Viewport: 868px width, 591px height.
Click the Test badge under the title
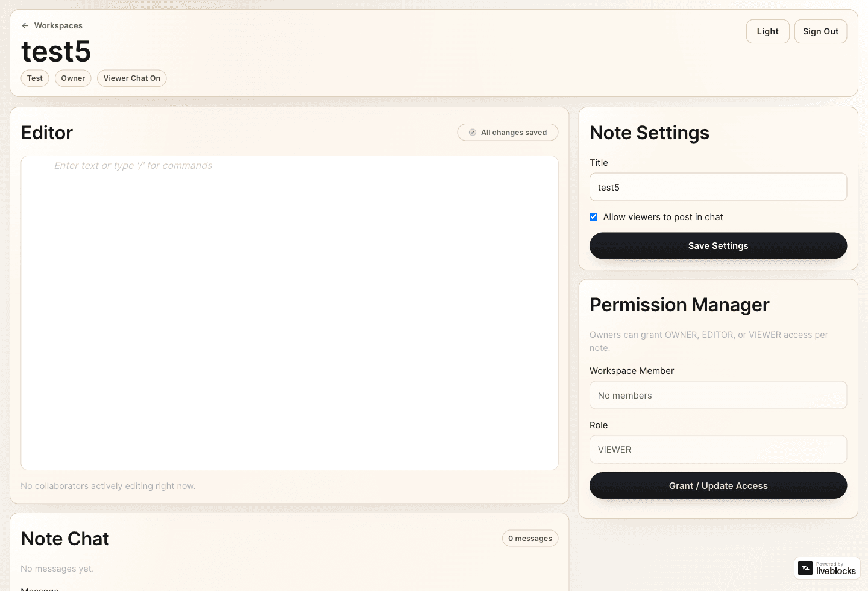(x=34, y=78)
